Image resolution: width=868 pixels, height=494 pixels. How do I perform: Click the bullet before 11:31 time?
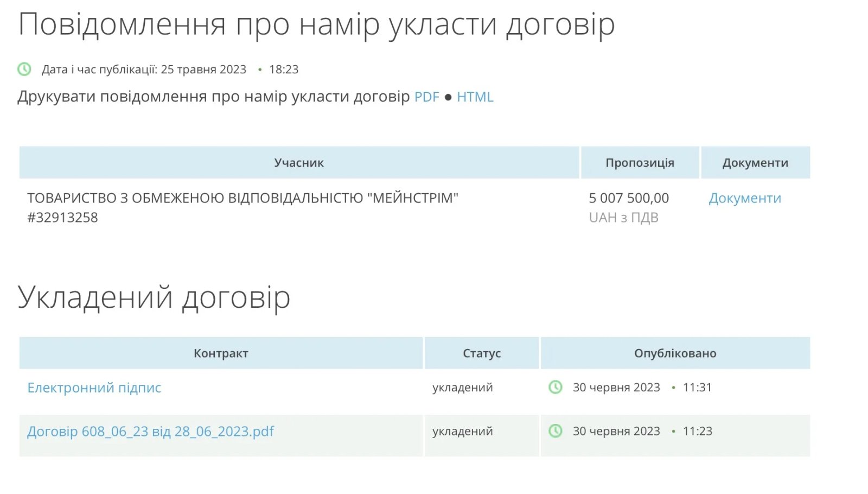coord(673,388)
